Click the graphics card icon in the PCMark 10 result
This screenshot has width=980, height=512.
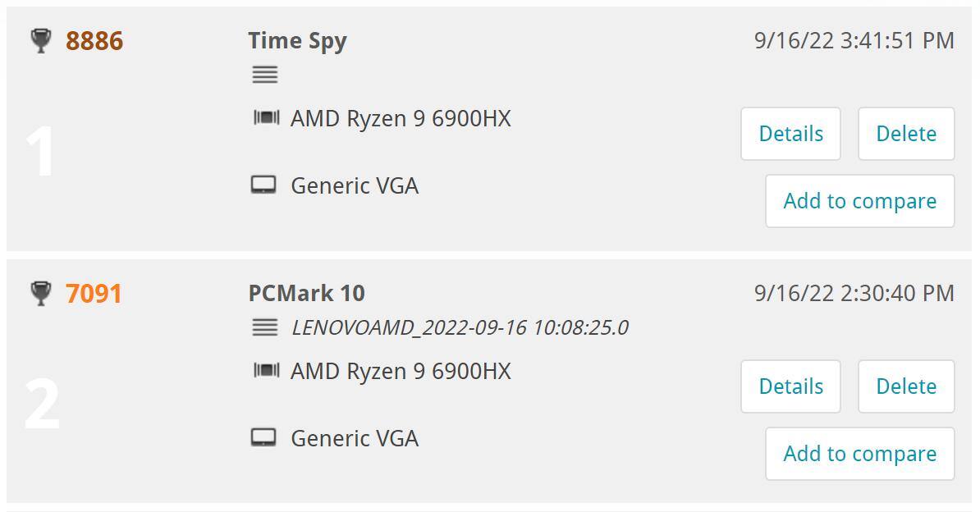pyautogui.click(x=263, y=437)
